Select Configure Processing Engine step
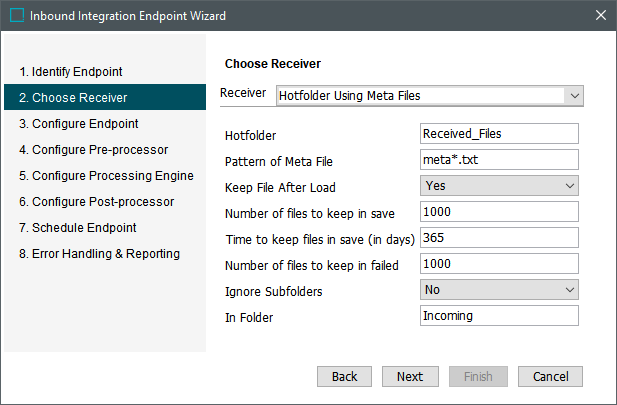Viewport: 617px width, 405px height. [x=106, y=176]
